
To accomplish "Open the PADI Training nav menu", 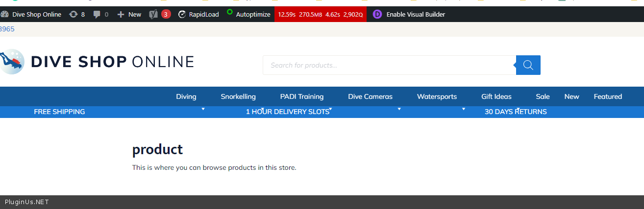I will (x=302, y=96).
